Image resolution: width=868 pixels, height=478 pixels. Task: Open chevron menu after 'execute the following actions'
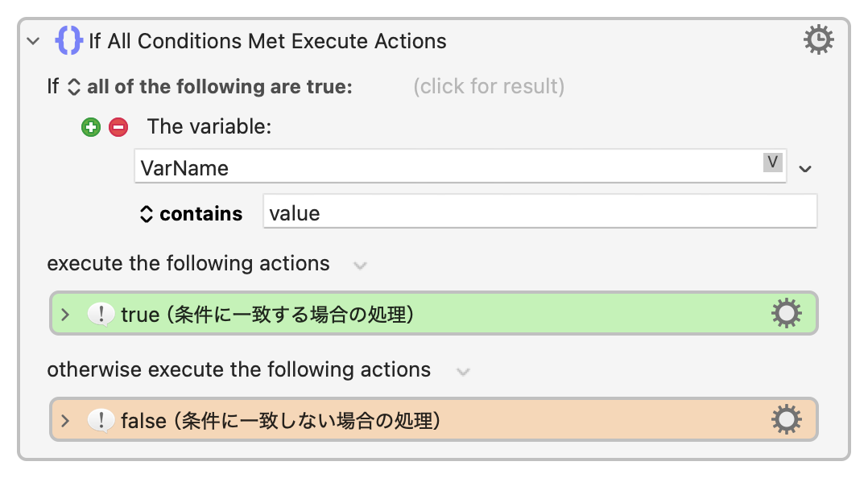pyautogui.click(x=360, y=265)
